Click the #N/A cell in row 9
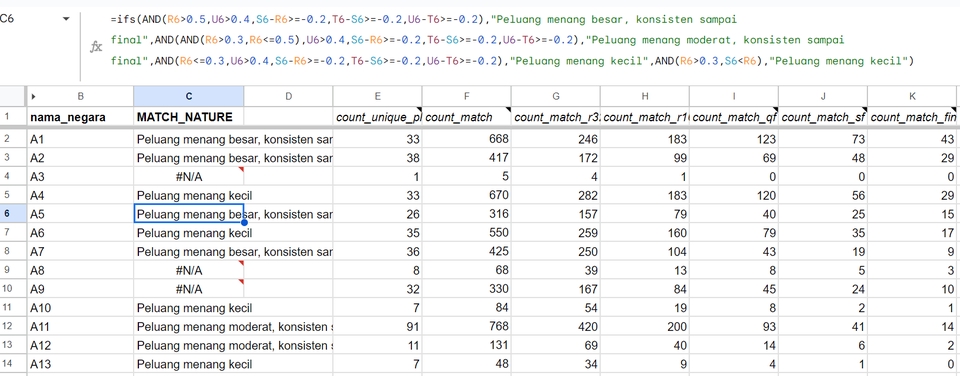The height and width of the screenshot is (376, 960). (x=189, y=271)
